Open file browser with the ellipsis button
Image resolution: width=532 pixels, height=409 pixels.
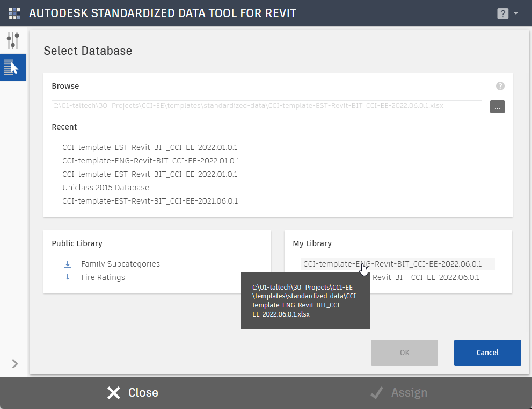pyautogui.click(x=497, y=106)
